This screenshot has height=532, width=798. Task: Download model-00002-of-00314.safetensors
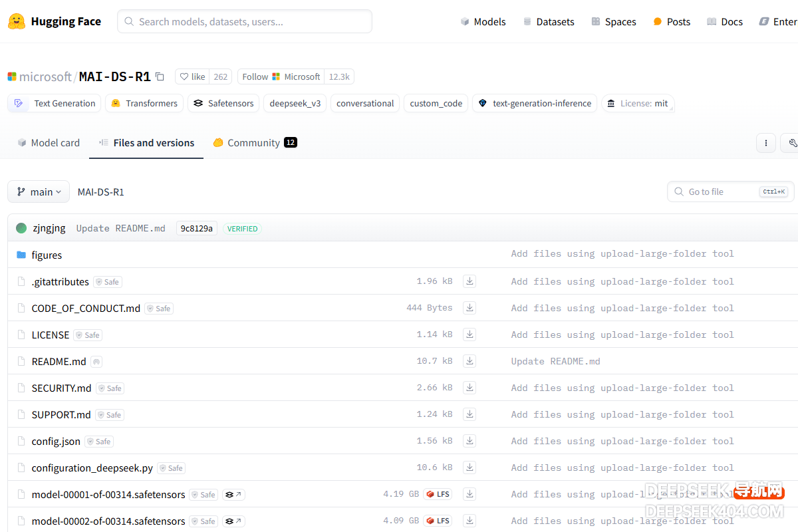point(469,521)
